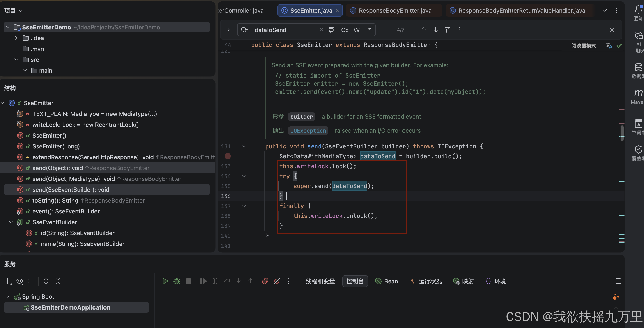644x328 pixels.
Task: Close the SseEmitter.java tab
Action: click(x=337, y=11)
